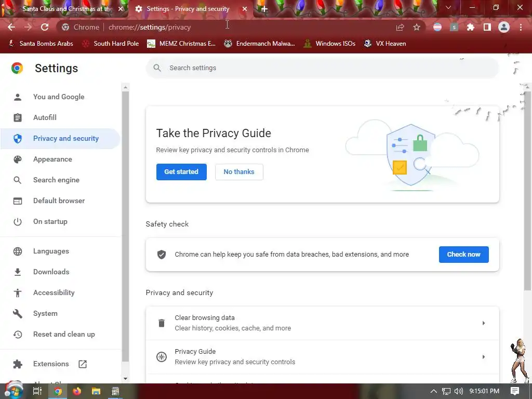Click the gray S extension icon
The image size is (532, 399).
pyautogui.click(x=454, y=27)
